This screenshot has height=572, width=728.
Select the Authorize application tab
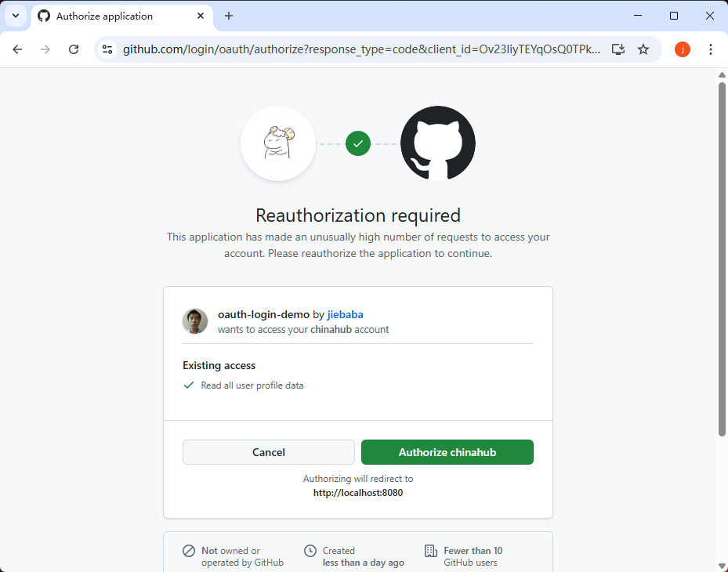pyautogui.click(x=118, y=16)
